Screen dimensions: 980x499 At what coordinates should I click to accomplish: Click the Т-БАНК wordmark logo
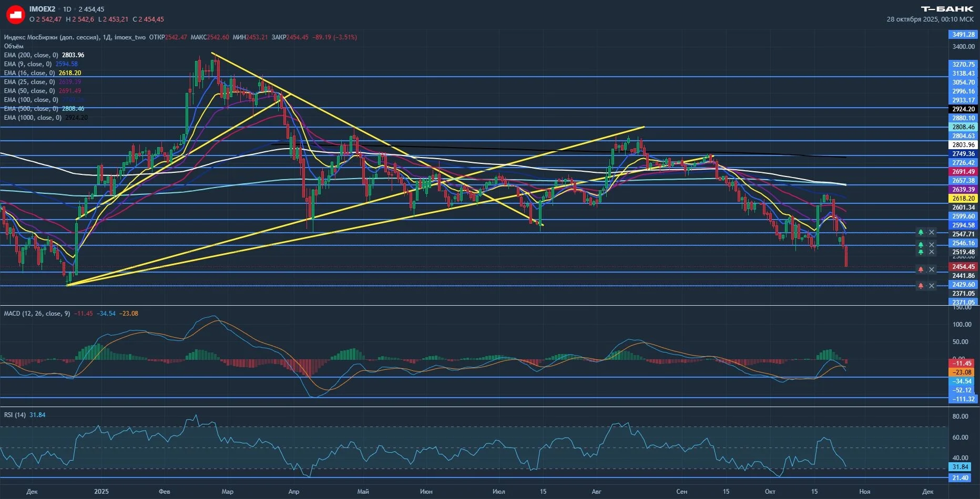(x=947, y=9)
